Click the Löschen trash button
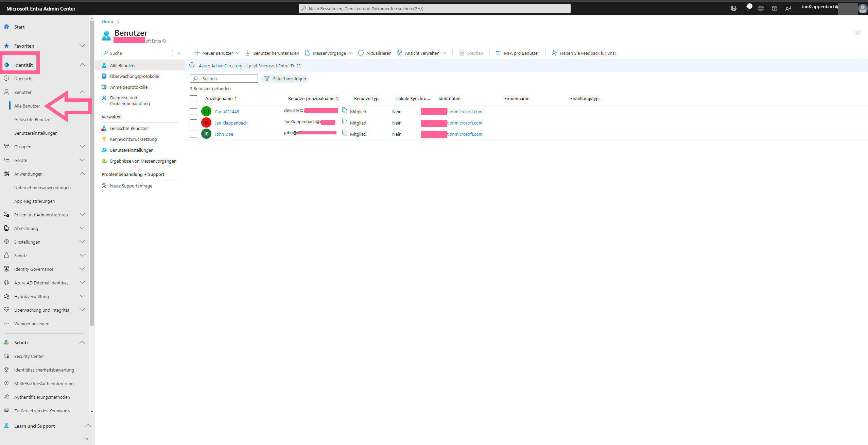 pyautogui.click(x=471, y=53)
